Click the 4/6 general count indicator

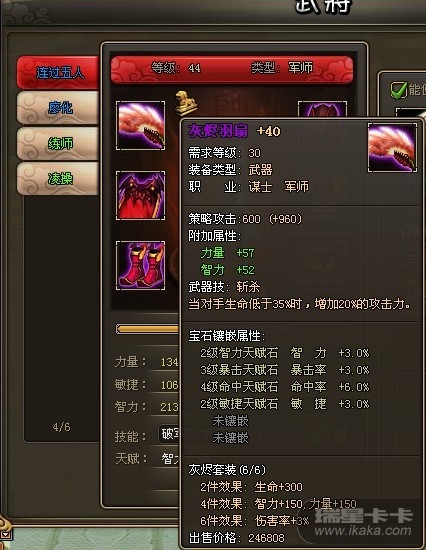pyautogui.click(x=61, y=427)
